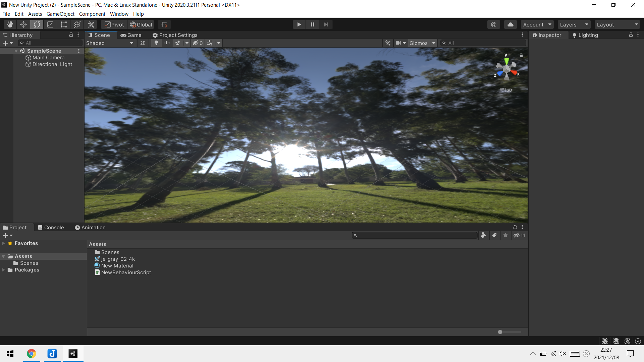
Task: Toggle grid snapping in main toolbar
Action: (x=164, y=24)
